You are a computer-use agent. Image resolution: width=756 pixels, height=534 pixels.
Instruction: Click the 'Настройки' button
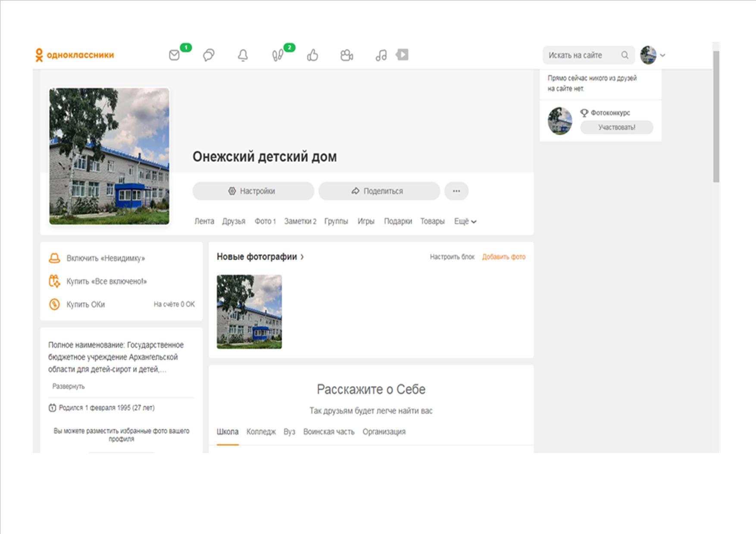pos(253,191)
